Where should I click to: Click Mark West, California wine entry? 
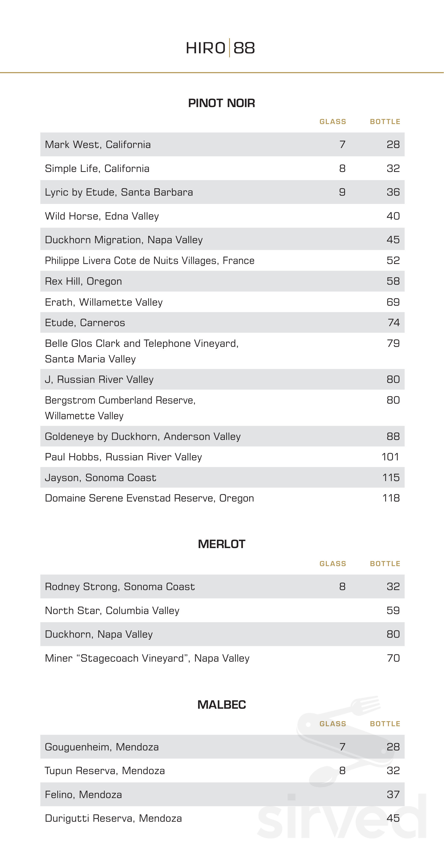click(x=98, y=144)
